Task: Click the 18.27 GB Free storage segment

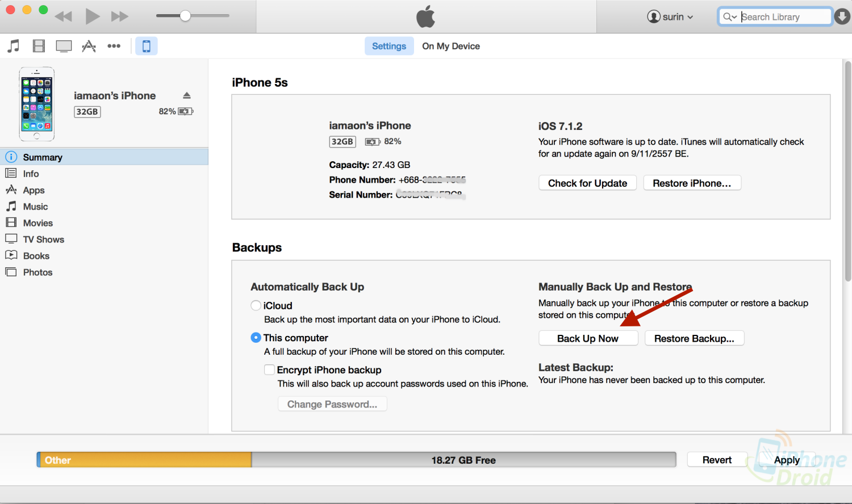Action: click(x=463, y=460)
